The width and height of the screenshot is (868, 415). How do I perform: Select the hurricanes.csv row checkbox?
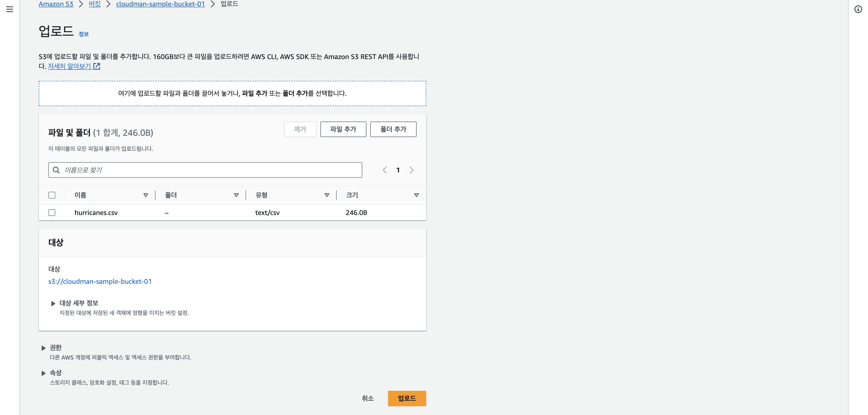tap(52, 213)
